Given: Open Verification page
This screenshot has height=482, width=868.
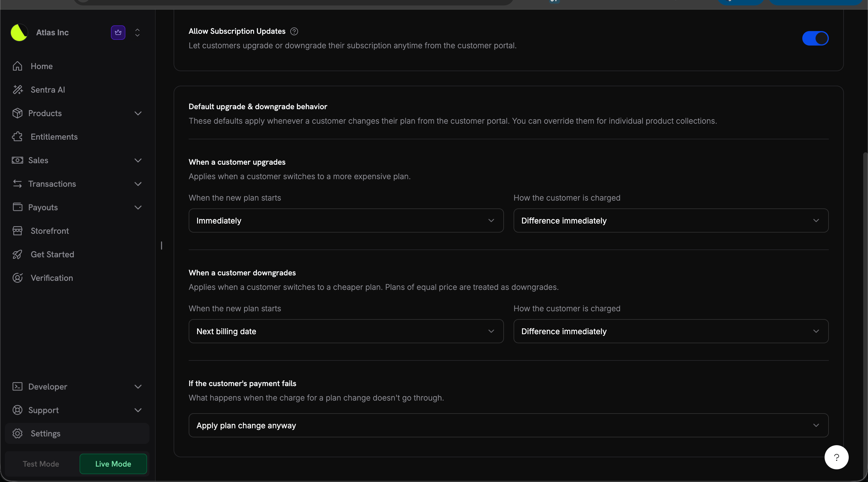Looking at the screenshot, I should [77, 278].
